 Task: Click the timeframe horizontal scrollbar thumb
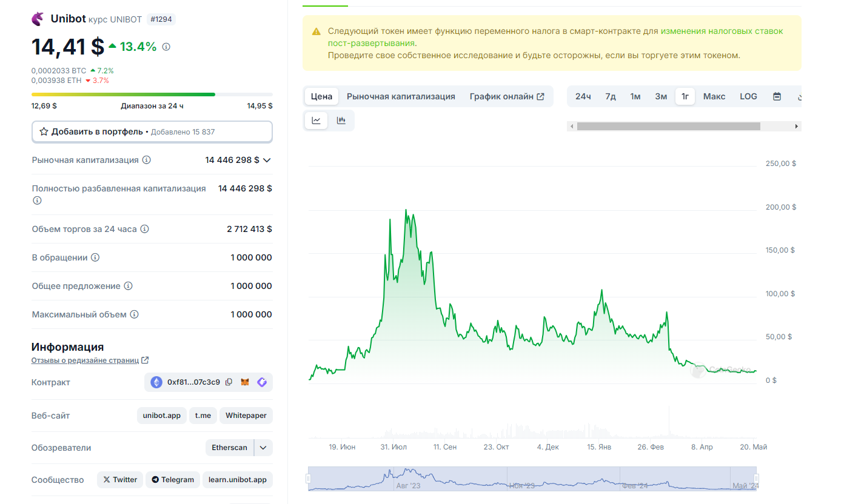668,127
